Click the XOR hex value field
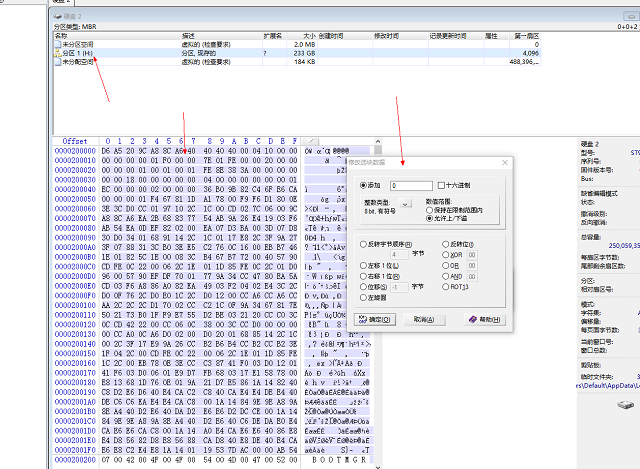The image size is (640, 469). pyautogui.click(x=472, y=255)
